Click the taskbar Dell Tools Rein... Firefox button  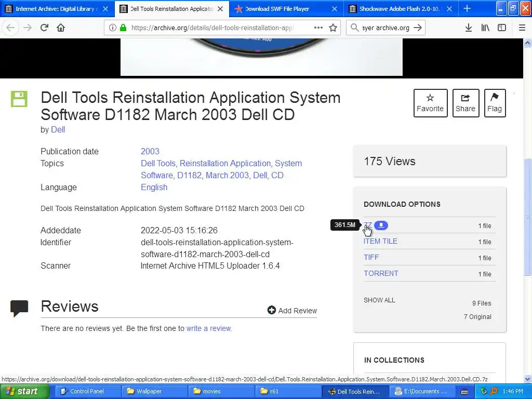pos(354,391)
